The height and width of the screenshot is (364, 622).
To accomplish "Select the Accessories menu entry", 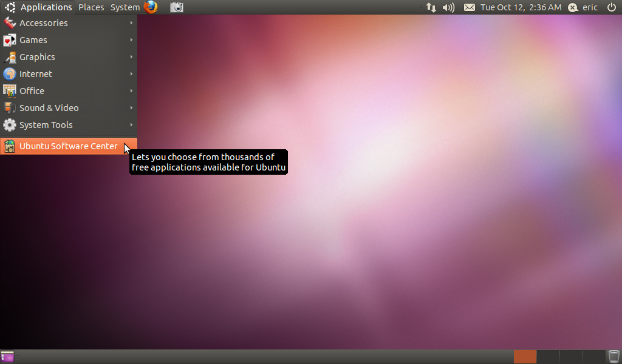I will [69, 23].
